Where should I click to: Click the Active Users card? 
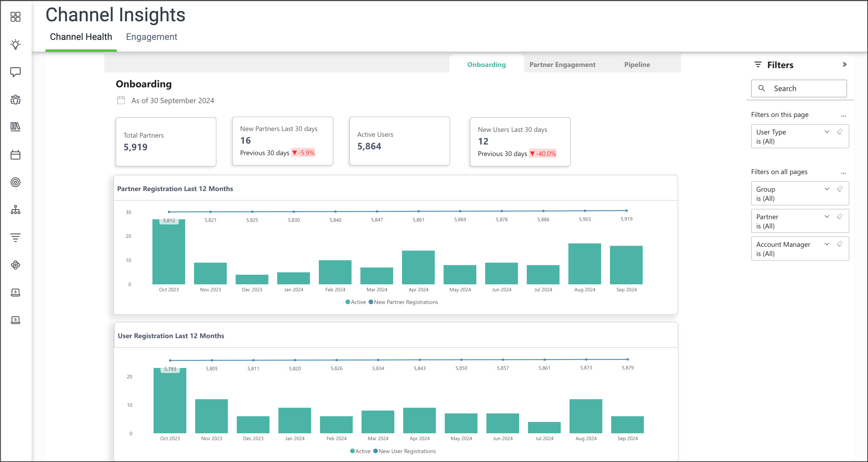coord(400,141)
